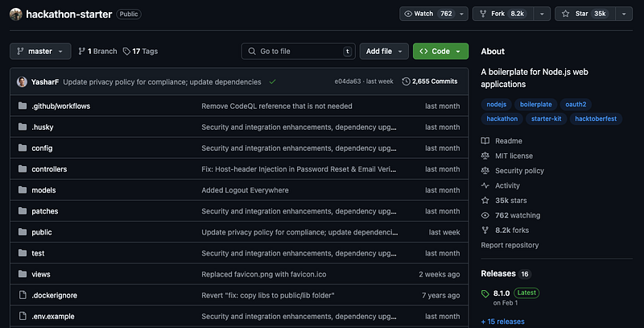644x328 pixels.
Task: Open commit hash e04da63
Action: tap(348, 81)
